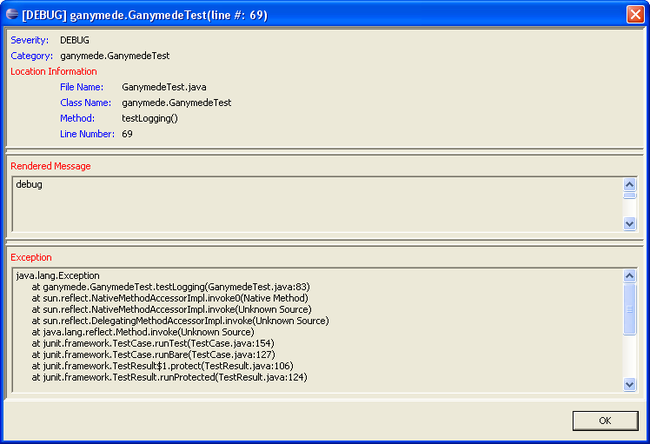Click the Method value testLogging()
The width and height of the screenshot is (650, 444).
click(150, 119)
